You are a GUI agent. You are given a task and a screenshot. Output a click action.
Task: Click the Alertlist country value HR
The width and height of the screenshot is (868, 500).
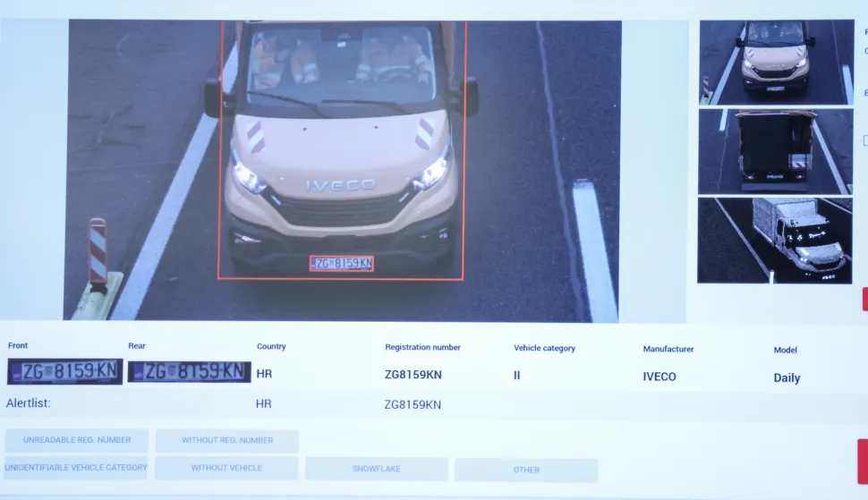point(263,404)
